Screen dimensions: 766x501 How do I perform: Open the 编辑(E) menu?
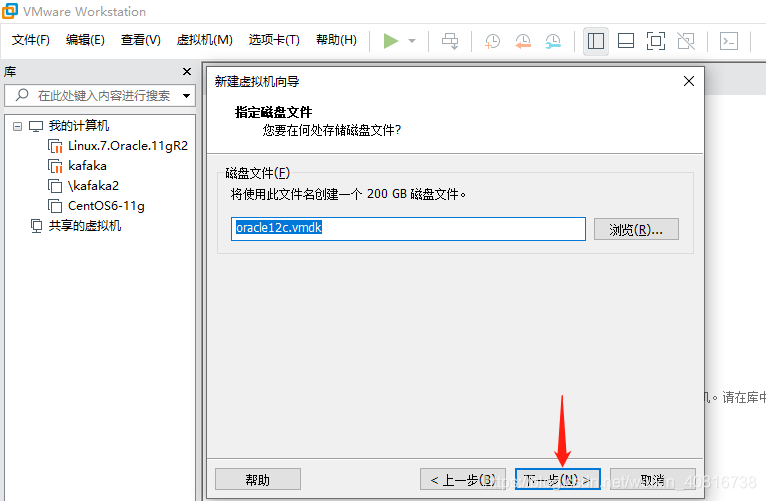pos(85,40)
